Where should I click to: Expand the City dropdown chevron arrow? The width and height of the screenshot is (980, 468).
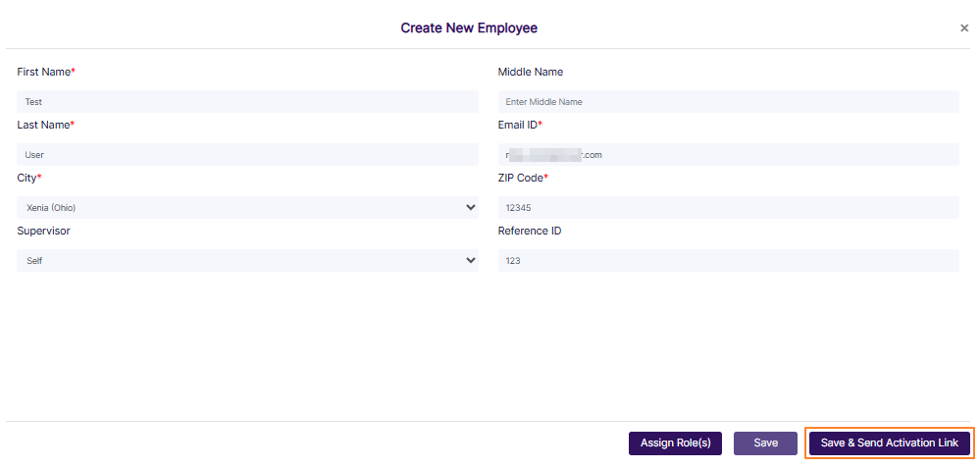[x=470, y=208]
